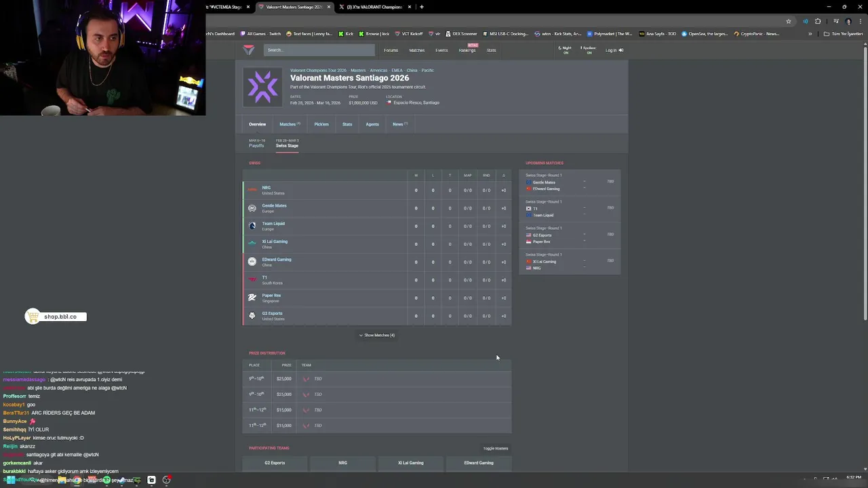Screen dimensions: 868x488
Task: Open Events in the site navigation
Action: point(441,50)
